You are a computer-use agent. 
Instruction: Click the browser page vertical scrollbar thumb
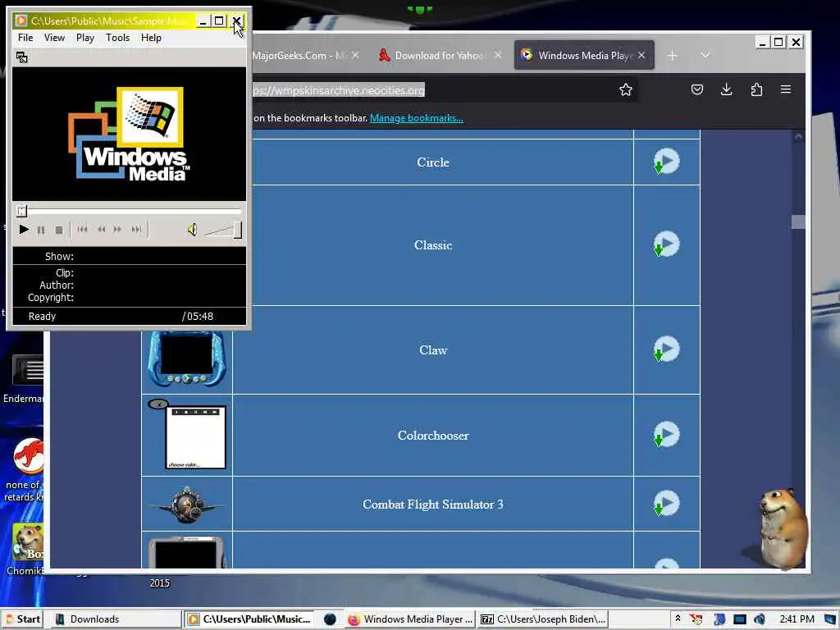798,221
